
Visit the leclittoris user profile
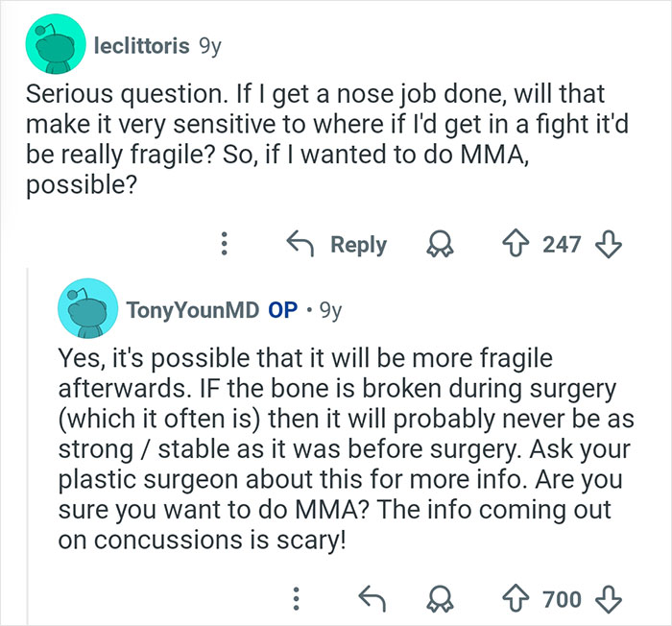141,44
